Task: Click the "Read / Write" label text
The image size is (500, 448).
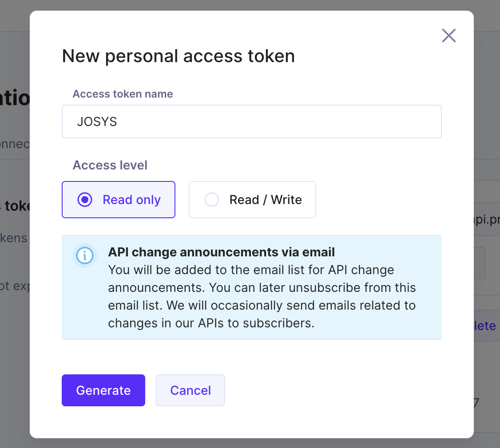Action: tap(266, 200)
